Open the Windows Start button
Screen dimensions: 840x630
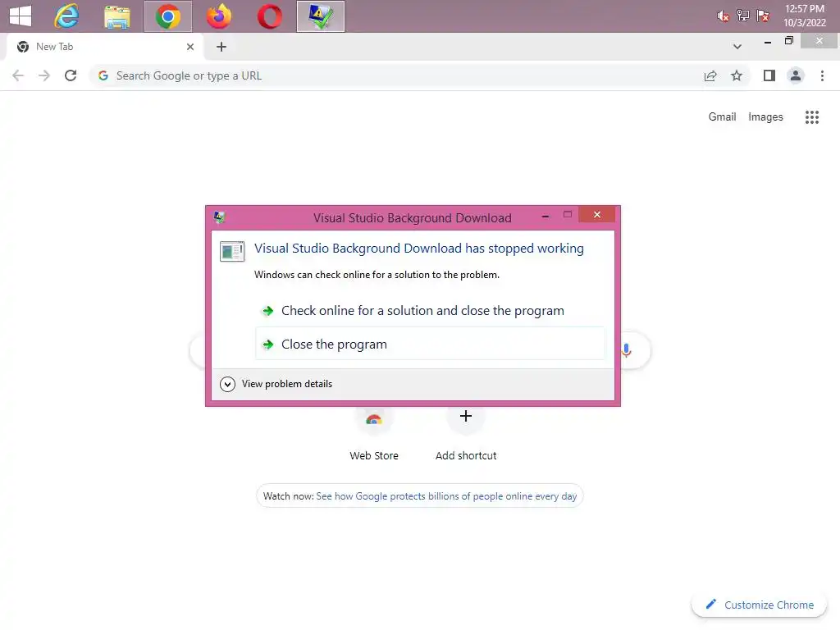[x=21, y=16]
